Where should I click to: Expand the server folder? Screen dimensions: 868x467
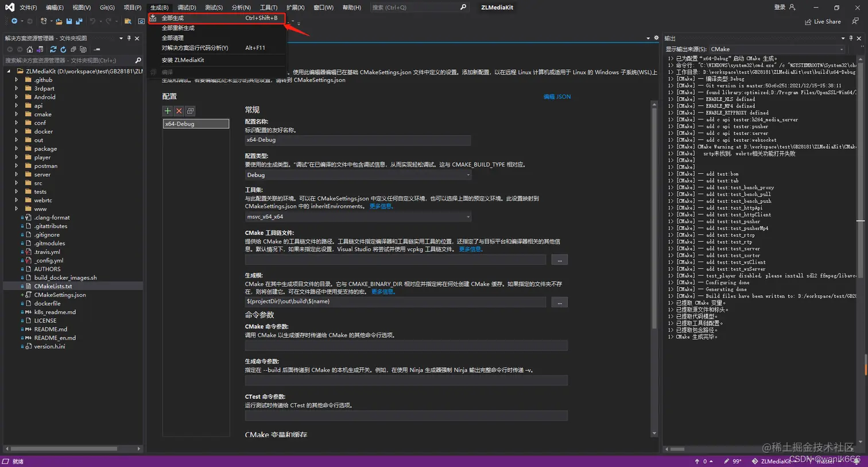pos(17,175)
